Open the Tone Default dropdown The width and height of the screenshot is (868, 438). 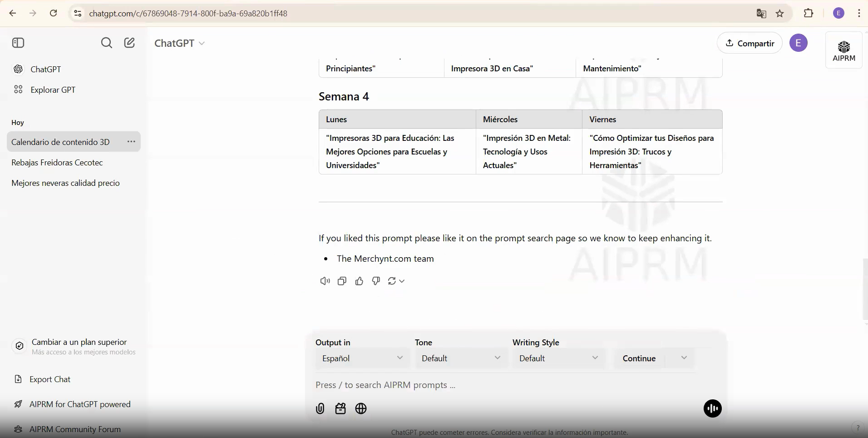pos(461,358)
